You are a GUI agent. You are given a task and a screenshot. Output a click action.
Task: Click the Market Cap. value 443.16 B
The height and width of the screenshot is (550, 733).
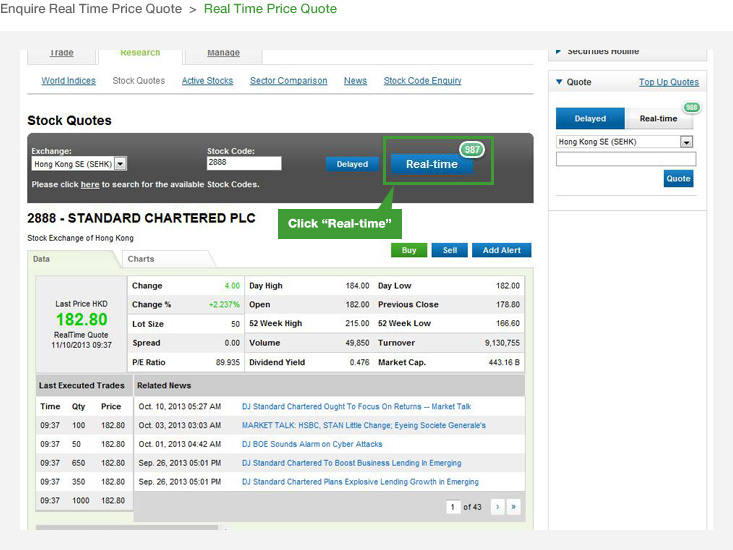[504, 362]
